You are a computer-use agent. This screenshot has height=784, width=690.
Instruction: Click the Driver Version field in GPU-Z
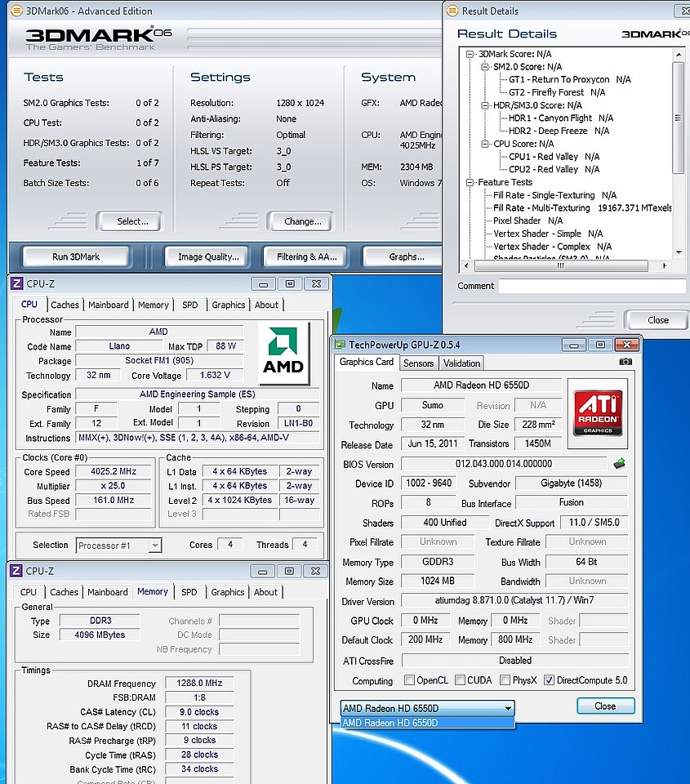pyautogui.click(x=514, y=600)
